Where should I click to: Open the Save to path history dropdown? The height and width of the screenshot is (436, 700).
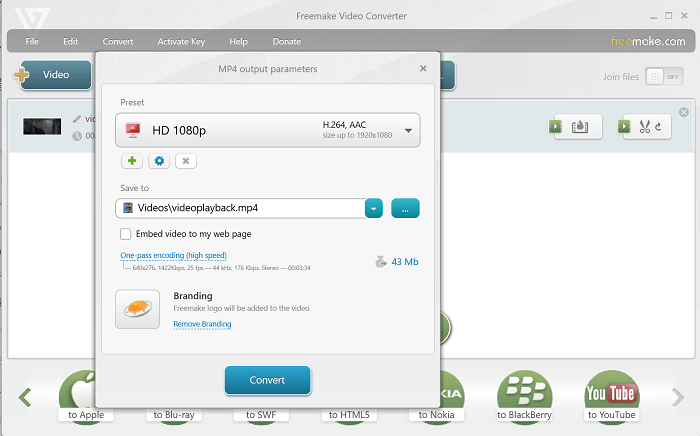(374, 208)
